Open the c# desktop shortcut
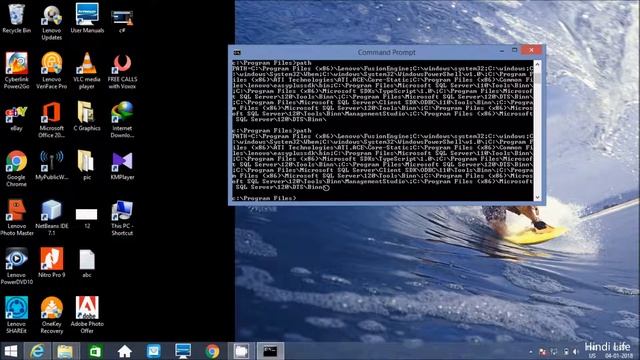 pyautogui.click(x=122, y=20)
